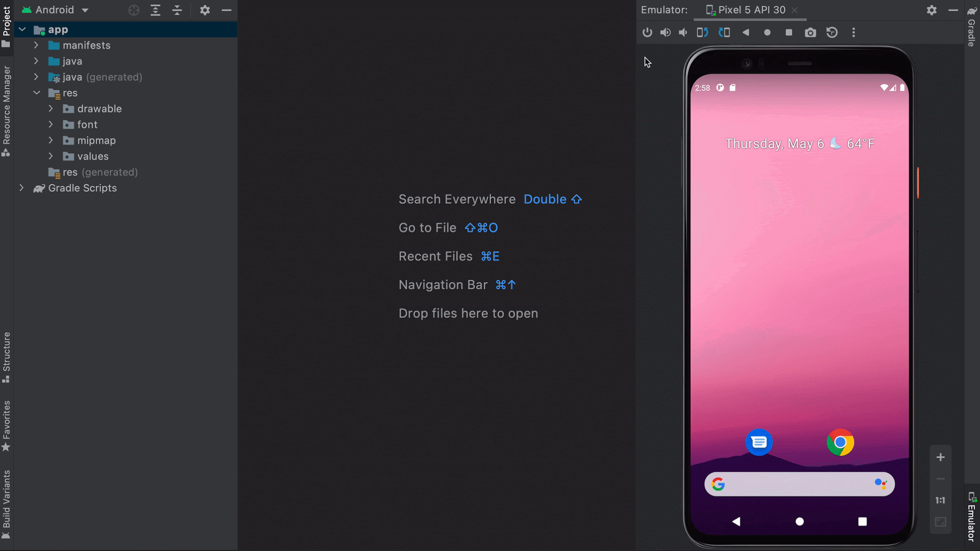Image resolution: width=980 pixels, height=551 pixels.
Task: Open the Emulator panel settings gear
Action: (x=931, y=10)
